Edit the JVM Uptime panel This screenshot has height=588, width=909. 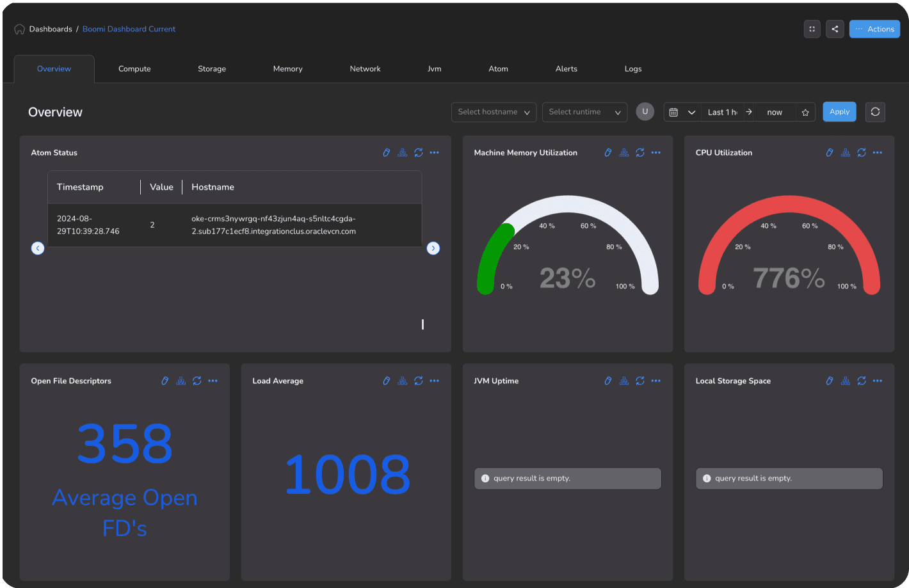point(608,381)
